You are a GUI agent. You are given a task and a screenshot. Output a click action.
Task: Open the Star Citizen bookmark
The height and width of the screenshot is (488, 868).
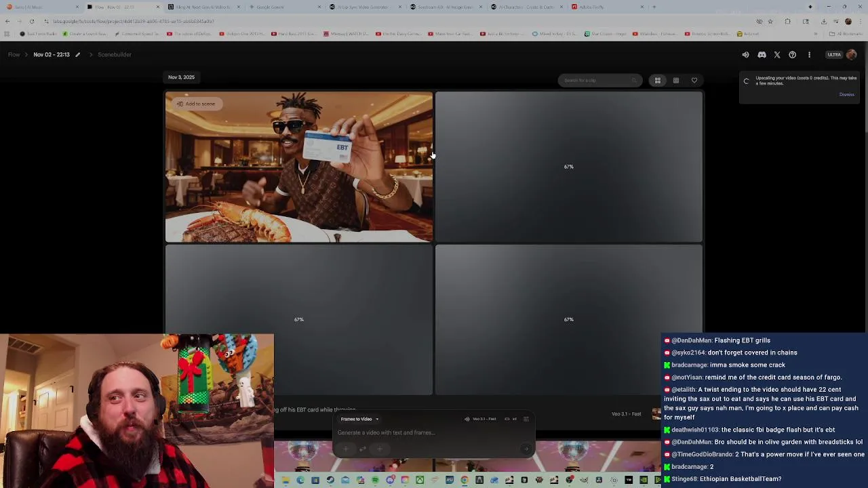pos(605,34)
